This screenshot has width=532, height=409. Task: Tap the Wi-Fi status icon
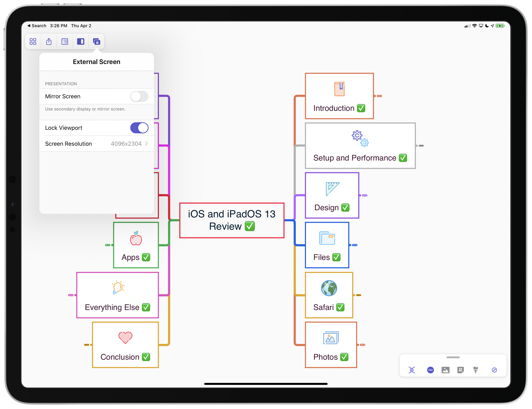pos(474,26)
